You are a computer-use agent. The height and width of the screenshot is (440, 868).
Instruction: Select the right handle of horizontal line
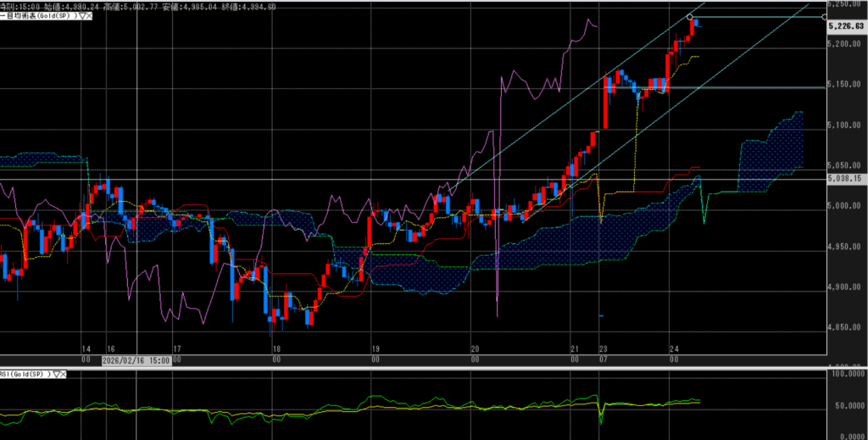pyautogui.click(x=826, y=17)
